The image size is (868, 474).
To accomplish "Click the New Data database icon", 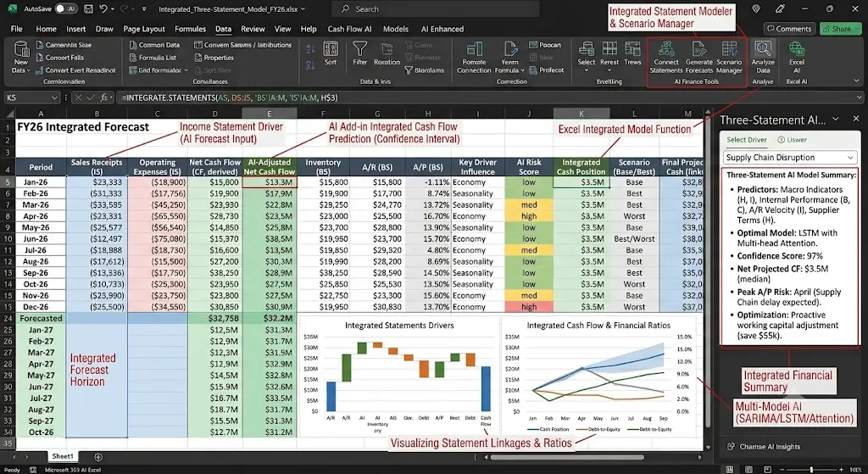I will tap(21, 50).
